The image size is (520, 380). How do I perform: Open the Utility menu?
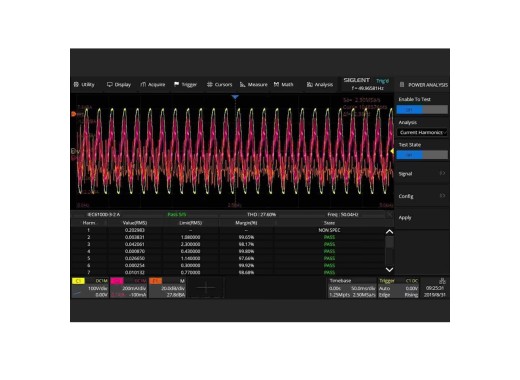[84, 85]
